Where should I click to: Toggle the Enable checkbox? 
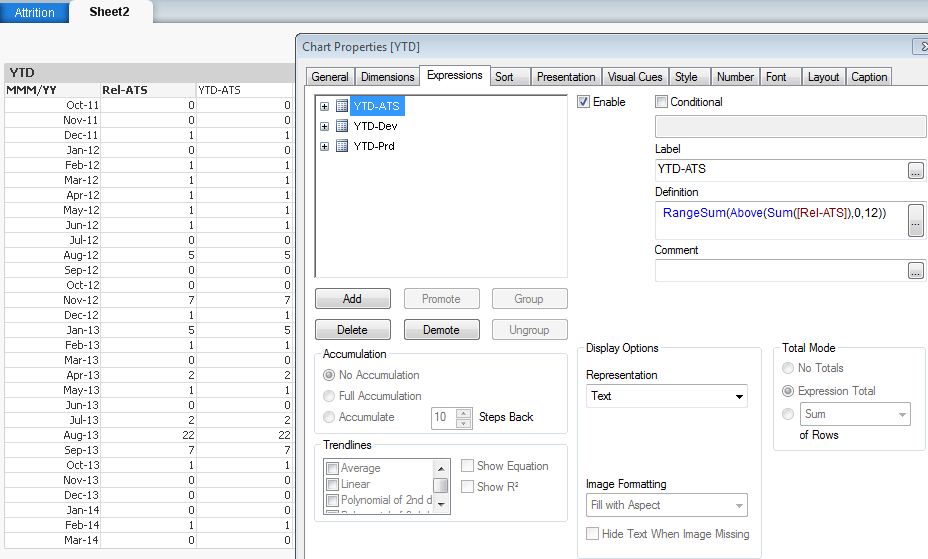(584, 102)
